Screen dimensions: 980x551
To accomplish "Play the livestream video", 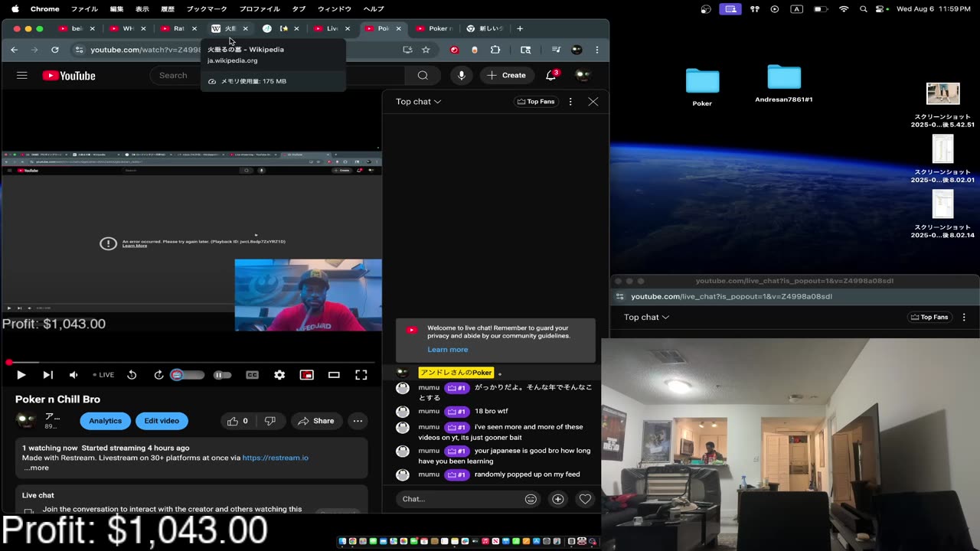I will [x=21, y=375].
